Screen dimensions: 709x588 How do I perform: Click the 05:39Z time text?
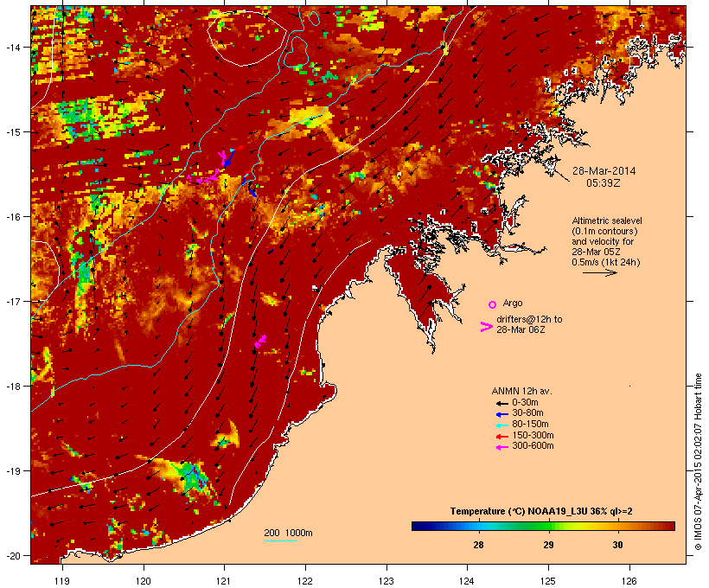pyautogui.click(x=604, y=183)
